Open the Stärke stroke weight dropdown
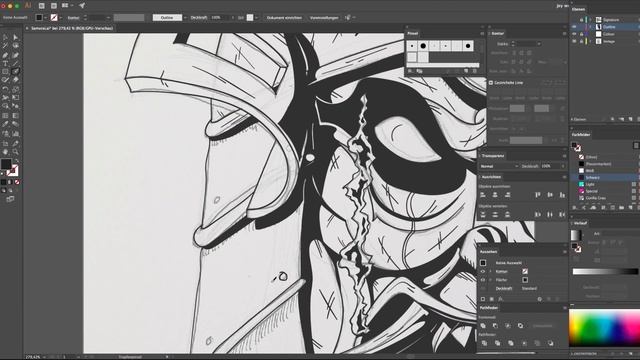This screenshot has height=360, width=640. 539,44
